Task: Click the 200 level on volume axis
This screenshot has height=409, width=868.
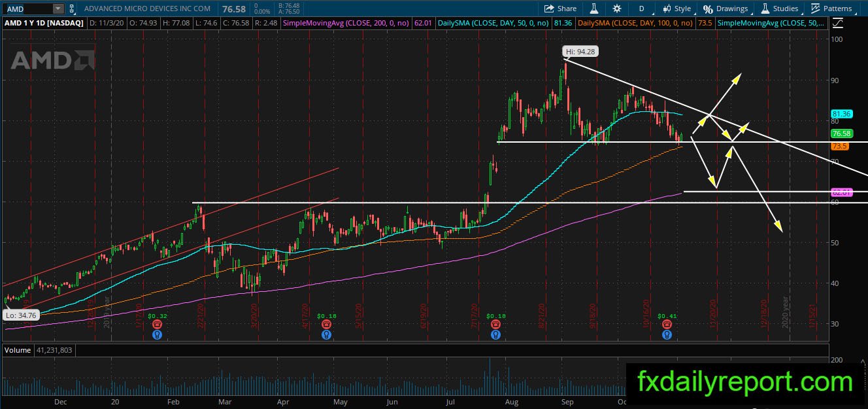Action: click(838, 361)
